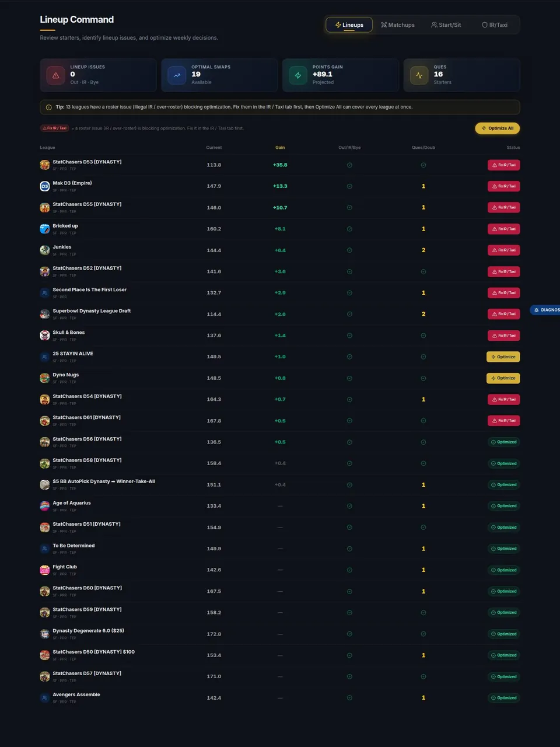The image size is (560, 747).
Task: Fix IR/Taxi for Mak D3 (Empire)
Action: pyautogui.click(x=503, y=186)
